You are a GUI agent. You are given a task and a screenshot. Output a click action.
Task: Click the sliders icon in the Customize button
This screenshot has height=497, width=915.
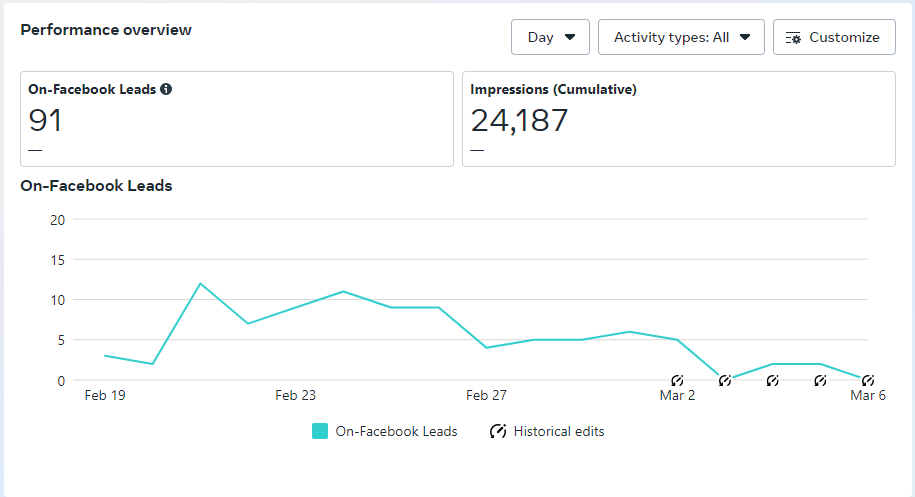[794, 37]
